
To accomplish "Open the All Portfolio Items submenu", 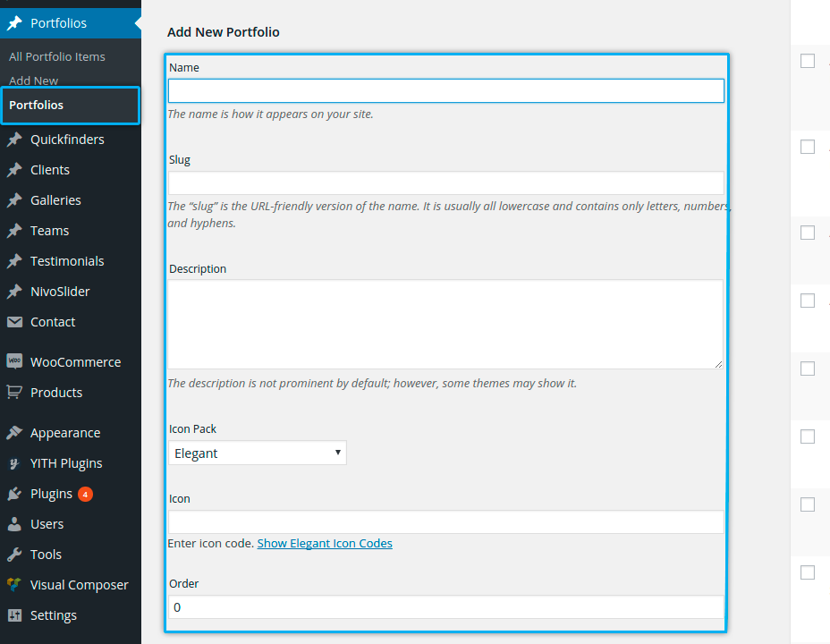I will click(x=57, y=56).
